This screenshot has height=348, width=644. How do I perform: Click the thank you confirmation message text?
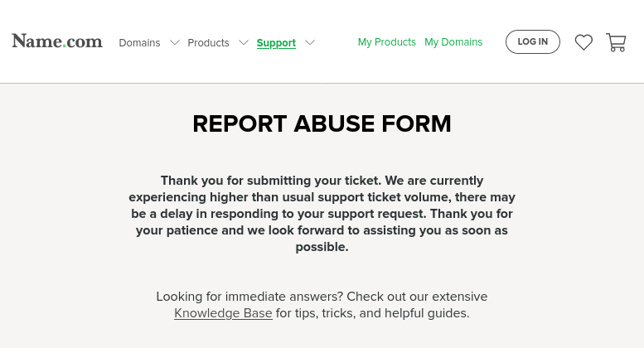322,214
